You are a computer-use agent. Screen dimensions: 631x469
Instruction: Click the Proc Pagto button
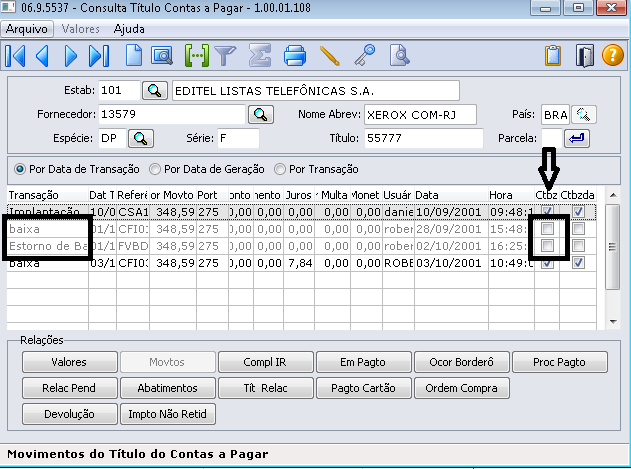coord(560,362)
